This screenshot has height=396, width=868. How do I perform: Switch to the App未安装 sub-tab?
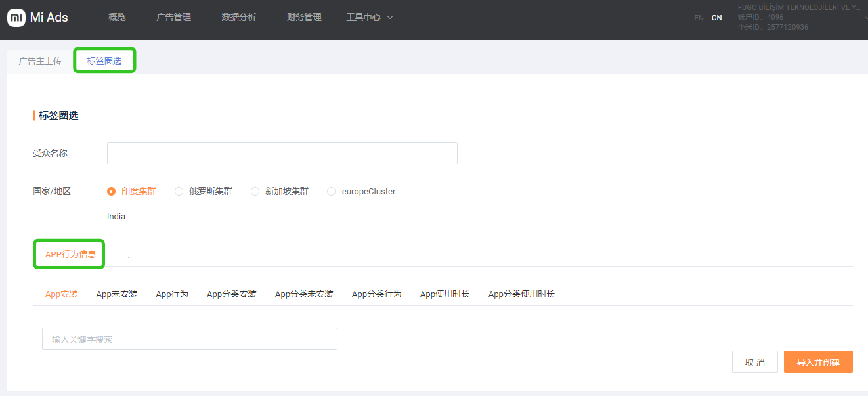coord(117,294)
